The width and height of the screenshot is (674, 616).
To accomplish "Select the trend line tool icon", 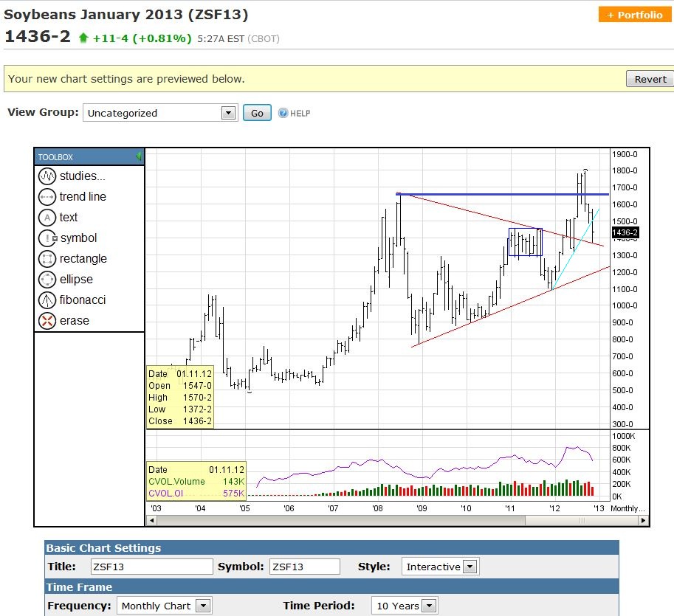I will [47, 197].
